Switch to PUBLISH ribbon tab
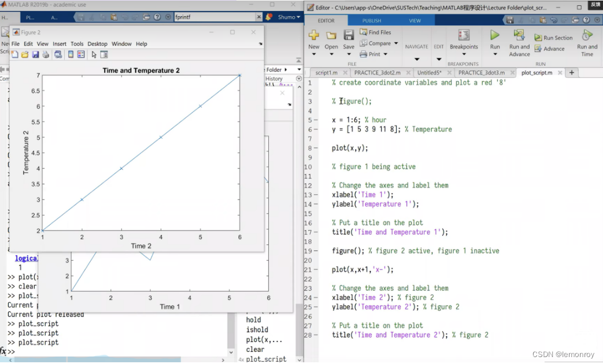603x364 pixels. [372, 20]
